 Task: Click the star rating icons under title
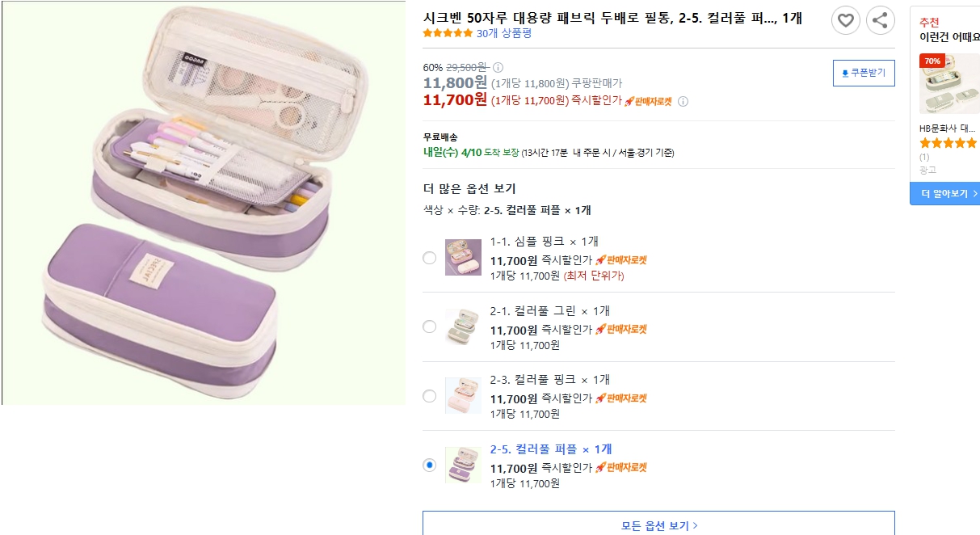448,33
